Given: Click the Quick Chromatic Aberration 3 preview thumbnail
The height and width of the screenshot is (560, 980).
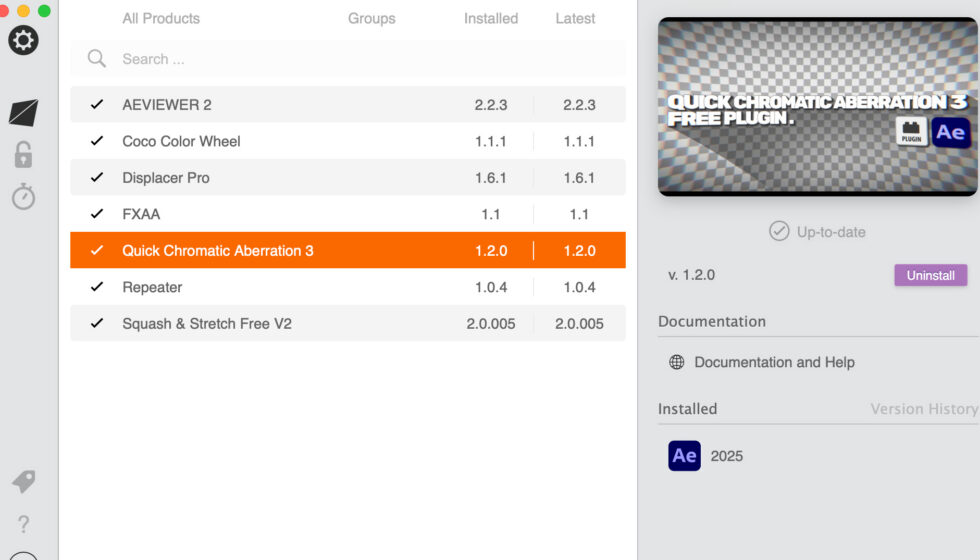Looking at the screenshot, I should [x=818, y=106].
